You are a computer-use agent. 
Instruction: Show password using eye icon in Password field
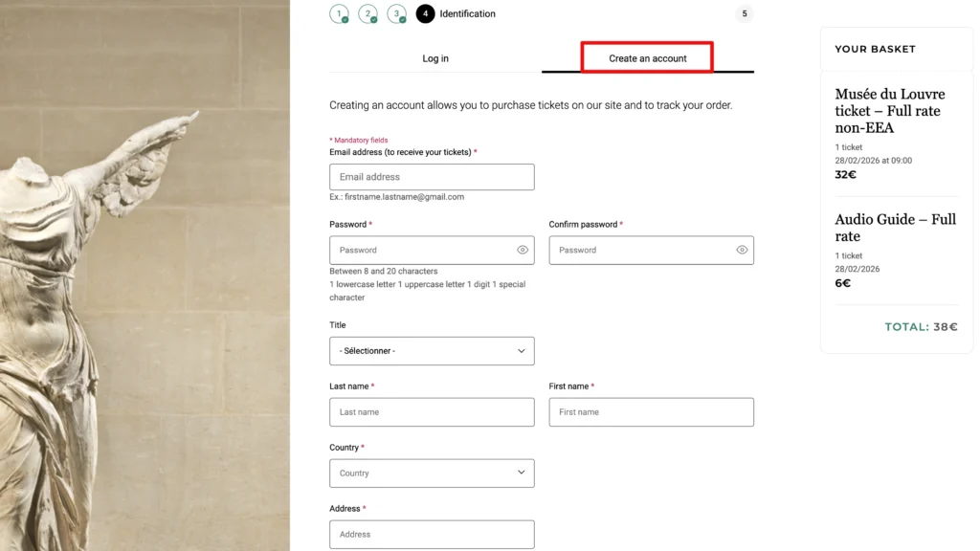click(523, 250)
